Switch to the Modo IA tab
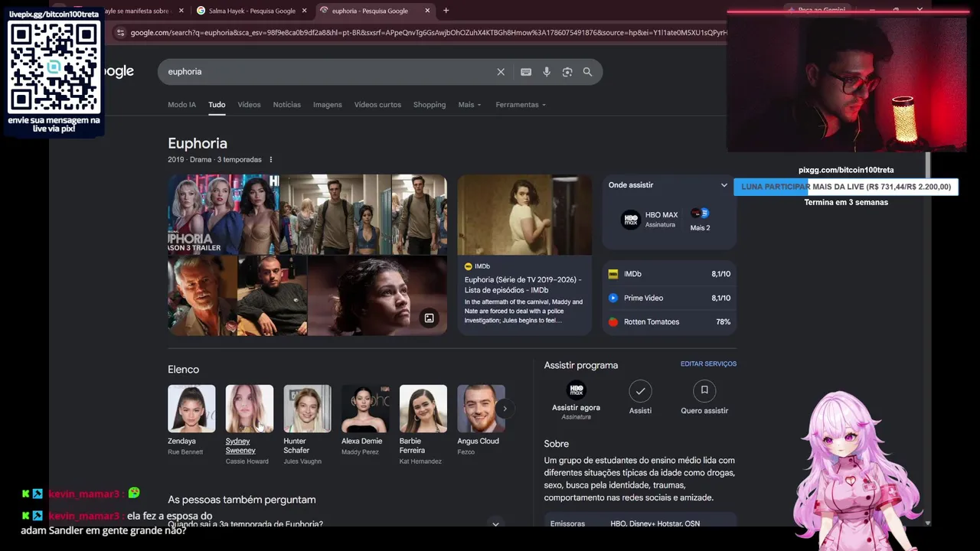 [181, 105]
